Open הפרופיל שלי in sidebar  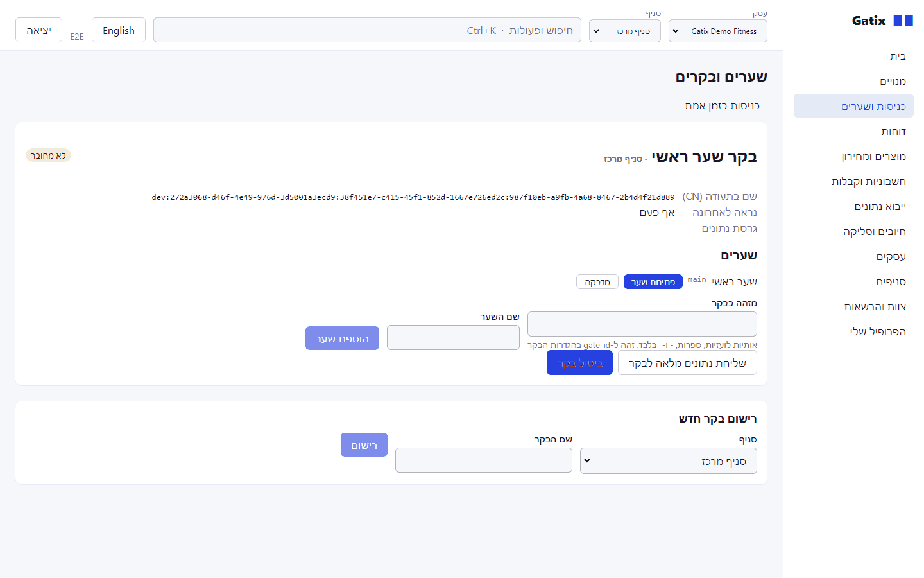[x=853, y=332]
